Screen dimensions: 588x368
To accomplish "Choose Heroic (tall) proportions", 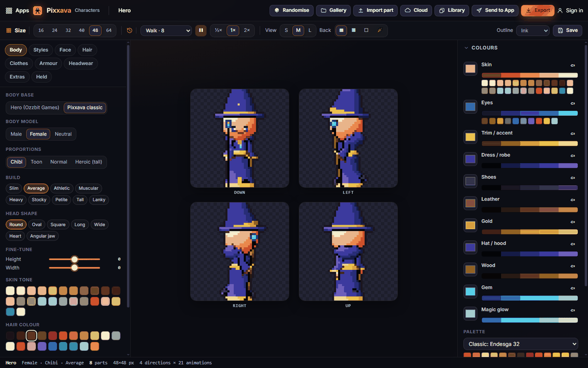I will point(89,162).
